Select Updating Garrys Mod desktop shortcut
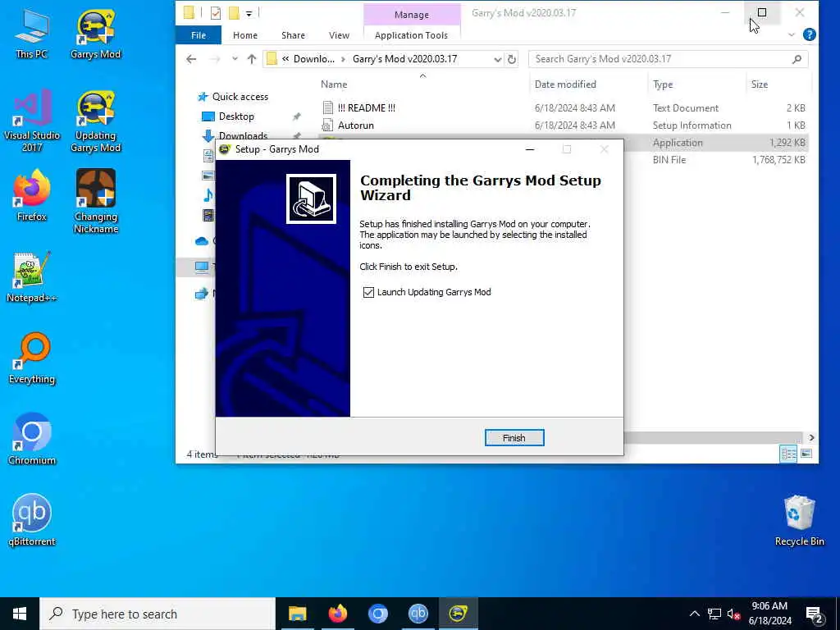This screenshot has width=840, height=630. [95, 121]
